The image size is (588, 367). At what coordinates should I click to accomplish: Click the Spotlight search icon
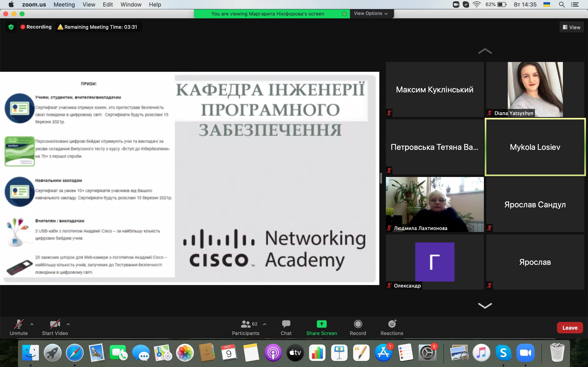561,5
